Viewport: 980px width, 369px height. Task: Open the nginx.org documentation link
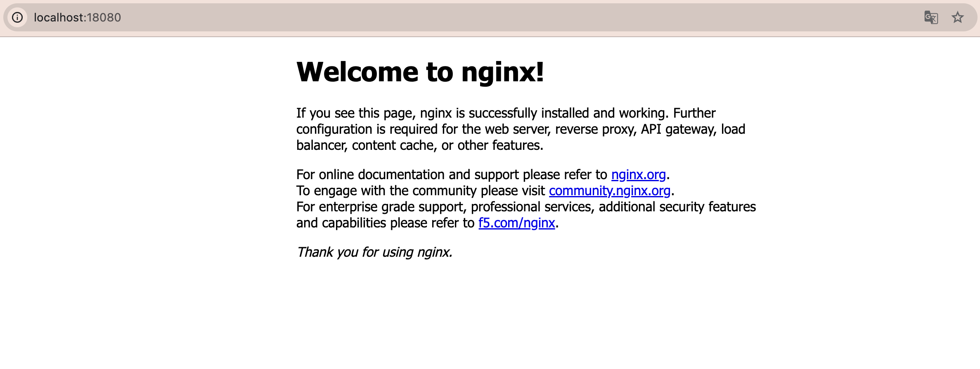(639, 175)
